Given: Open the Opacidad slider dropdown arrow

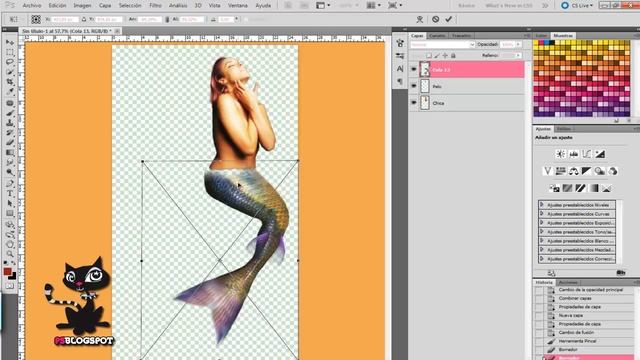Looking at the screenshot, I should coord(518,44).
